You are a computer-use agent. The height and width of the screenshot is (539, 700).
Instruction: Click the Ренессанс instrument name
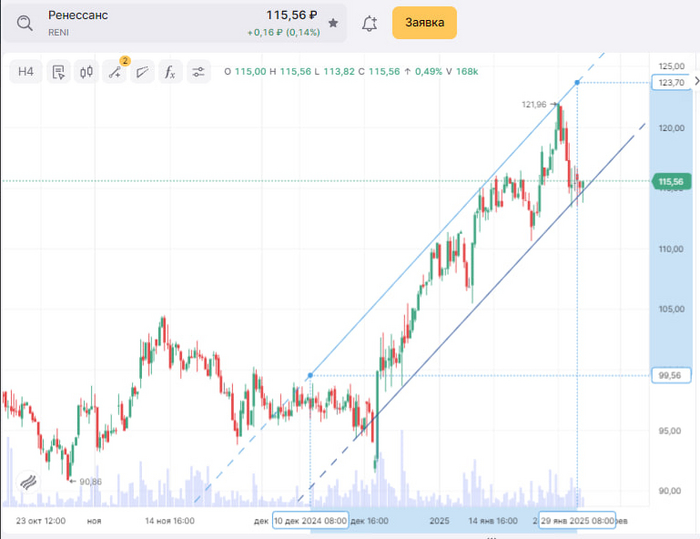pos(78,15)
